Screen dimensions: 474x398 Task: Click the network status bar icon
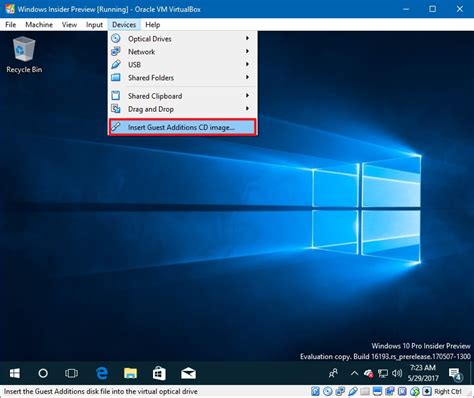340,391
